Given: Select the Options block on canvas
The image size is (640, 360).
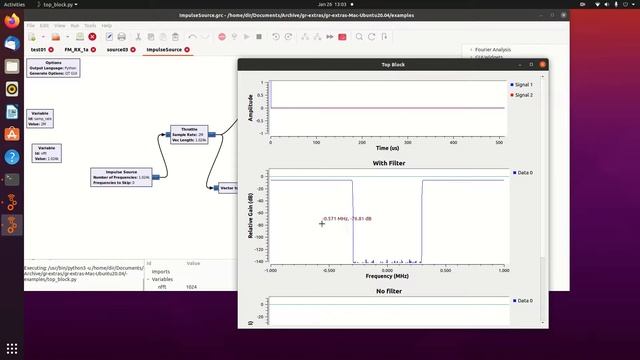Looking at the screenshot, I should (x=53, y=68).
